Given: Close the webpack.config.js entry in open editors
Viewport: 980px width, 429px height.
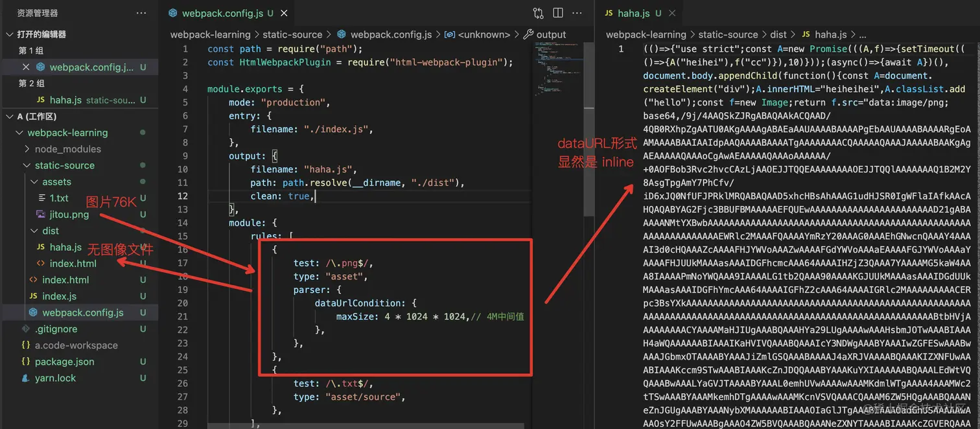Looking at the screenshot, I should [x=26, y=67].
